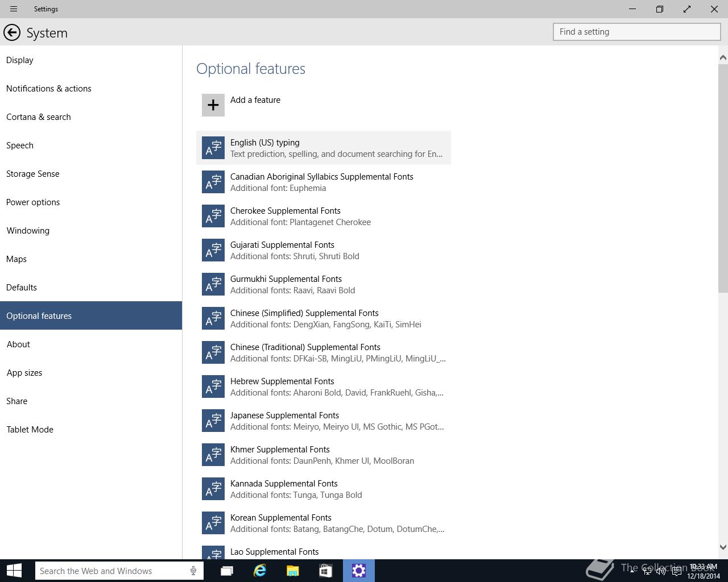Select the Chinese (Simplified) fonts icon
The width and height of the screenshot is (728, 582).
[x=213, y=318]
